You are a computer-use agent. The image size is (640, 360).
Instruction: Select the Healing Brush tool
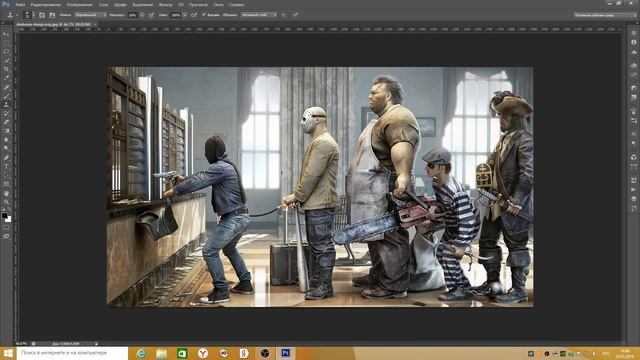(x=6, y=87)
